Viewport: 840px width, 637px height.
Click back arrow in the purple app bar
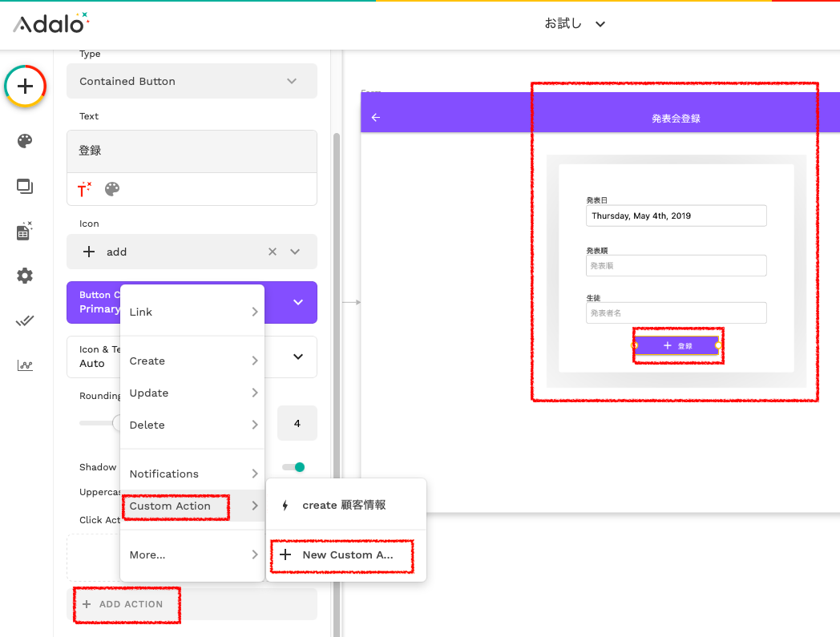[376, 117]
